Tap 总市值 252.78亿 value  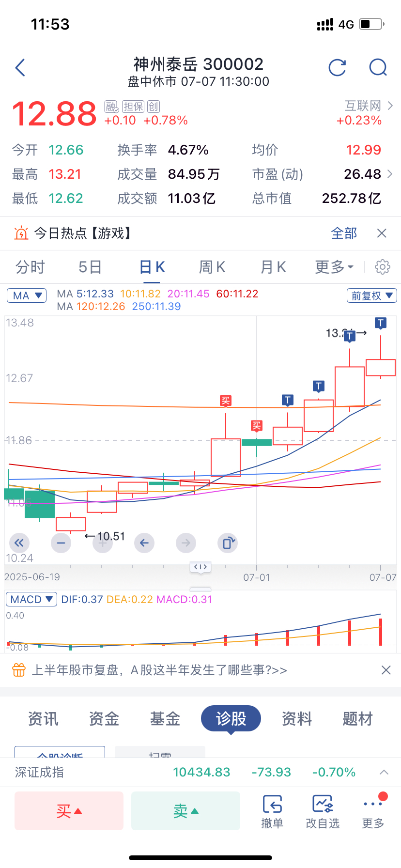[x=352, y=199]
